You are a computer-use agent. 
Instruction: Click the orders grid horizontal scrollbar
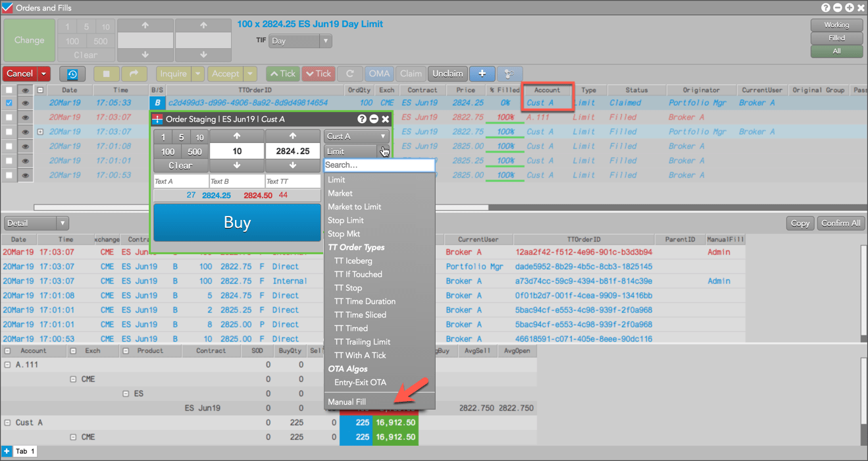coord(261,207)
